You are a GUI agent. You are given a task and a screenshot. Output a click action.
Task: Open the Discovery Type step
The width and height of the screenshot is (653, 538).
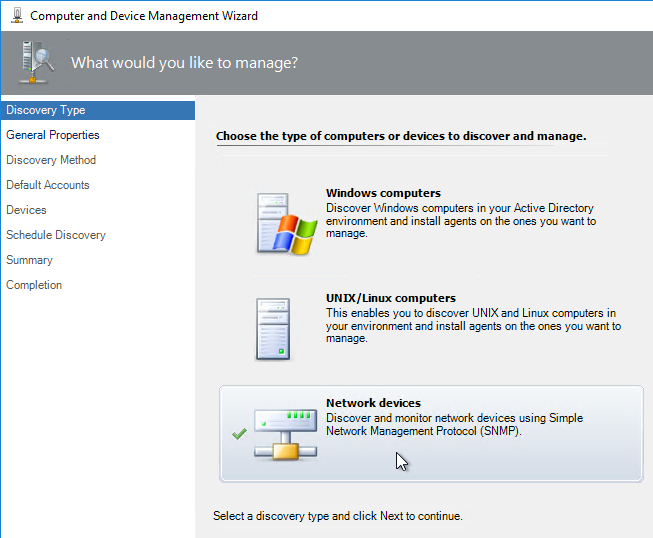click(x=98, y=110)
